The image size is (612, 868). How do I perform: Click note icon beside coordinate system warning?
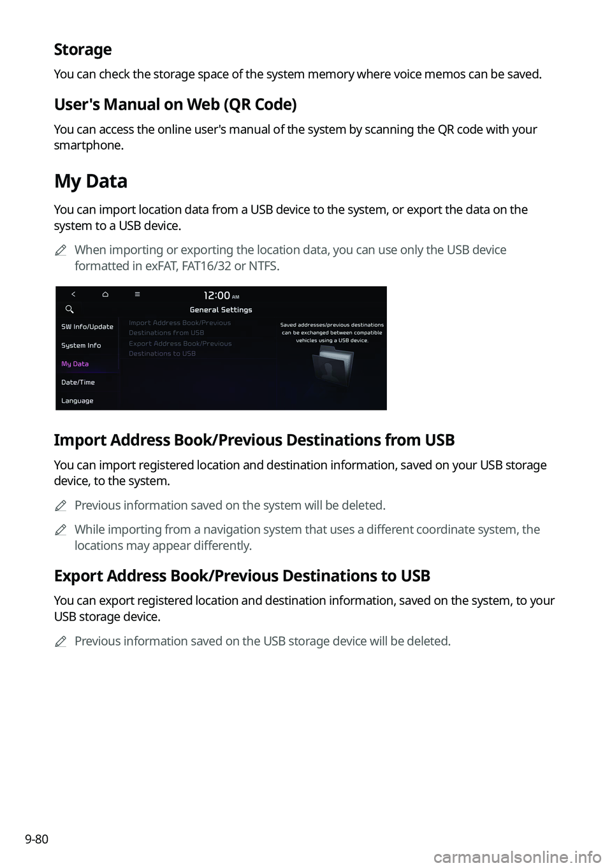click(x=61, y=530)
